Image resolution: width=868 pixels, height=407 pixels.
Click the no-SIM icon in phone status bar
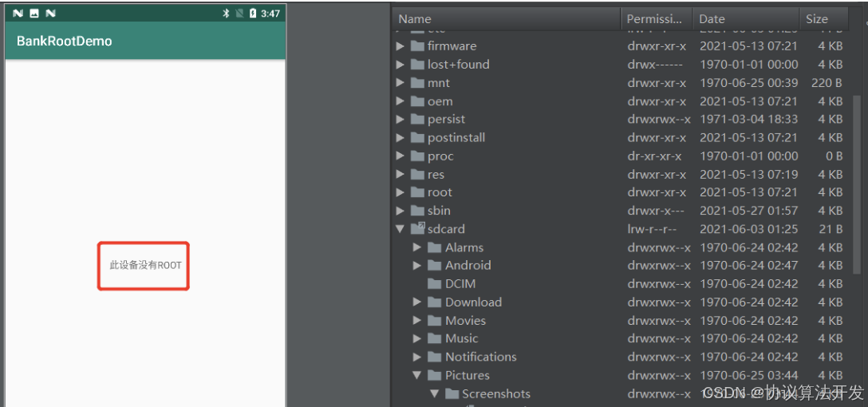(x=239, y=14)
